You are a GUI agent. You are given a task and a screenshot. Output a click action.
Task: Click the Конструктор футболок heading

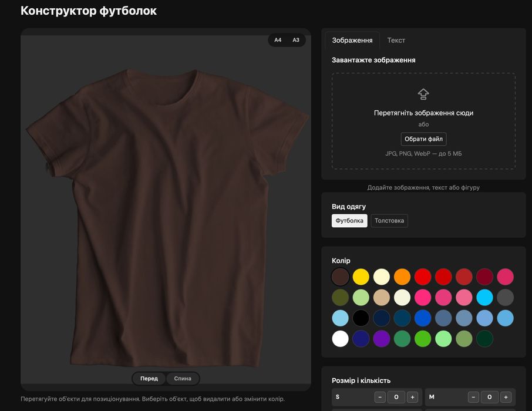tap(89, 11)
